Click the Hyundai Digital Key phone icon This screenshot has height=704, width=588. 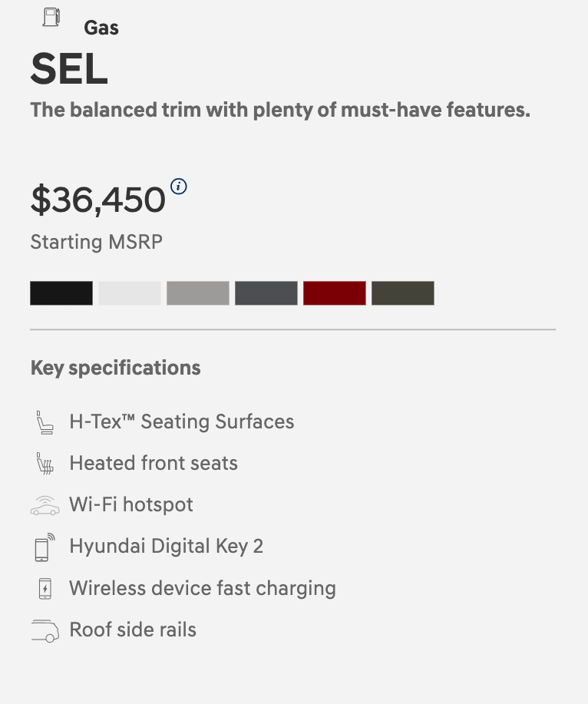click(45, 547)
